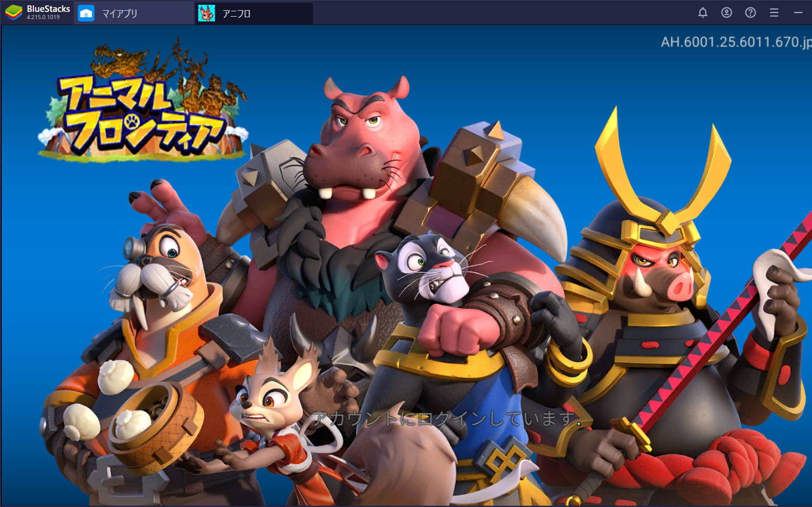This screenshot has height=507, width=812.
Task: Open the account profile icon
Action: point(726,13)
